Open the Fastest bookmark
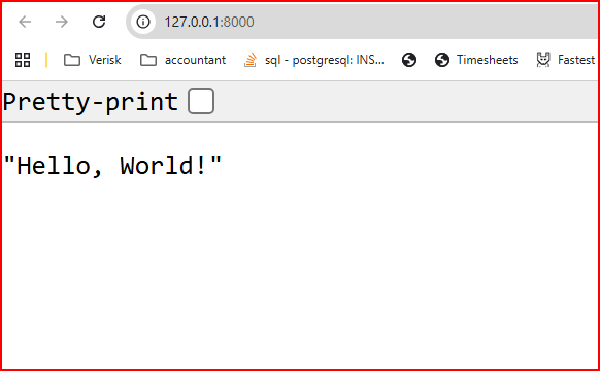This screenshot has width=600, height=371. pos(566,60)
